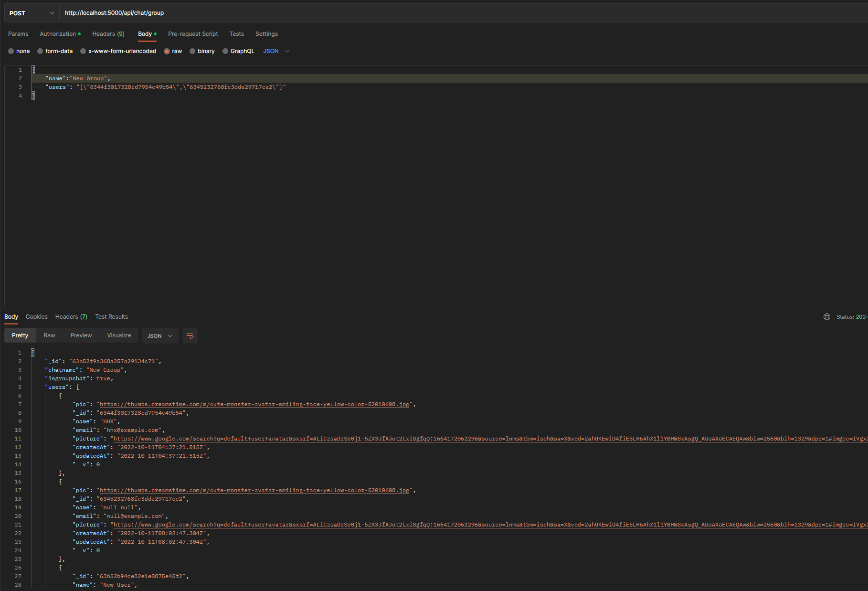Image resolution: width=868 pixels, height=591 pixels.
Task: Switch to Raw response view
Action: pyautogui.click(x=49, y=335)
